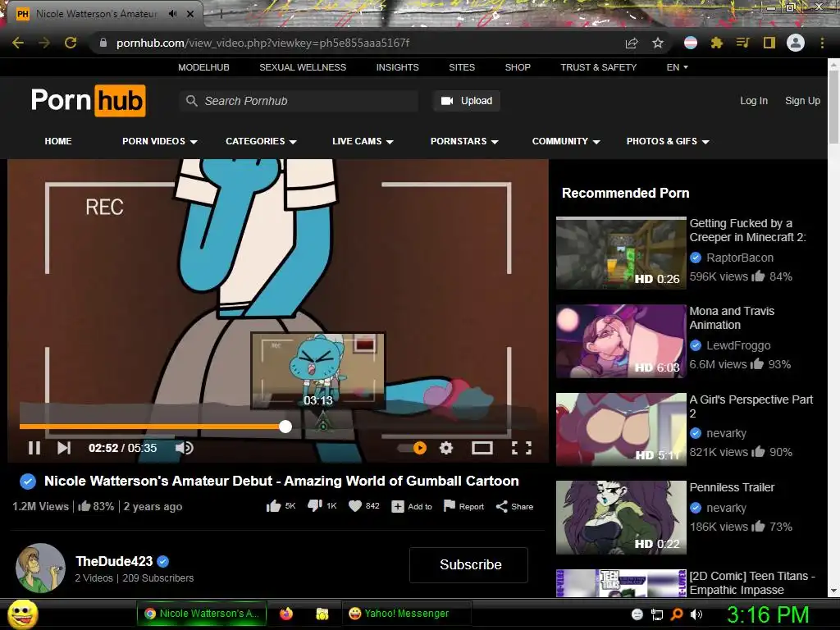
Task: Pause the video playback
Action: point(34,448)
